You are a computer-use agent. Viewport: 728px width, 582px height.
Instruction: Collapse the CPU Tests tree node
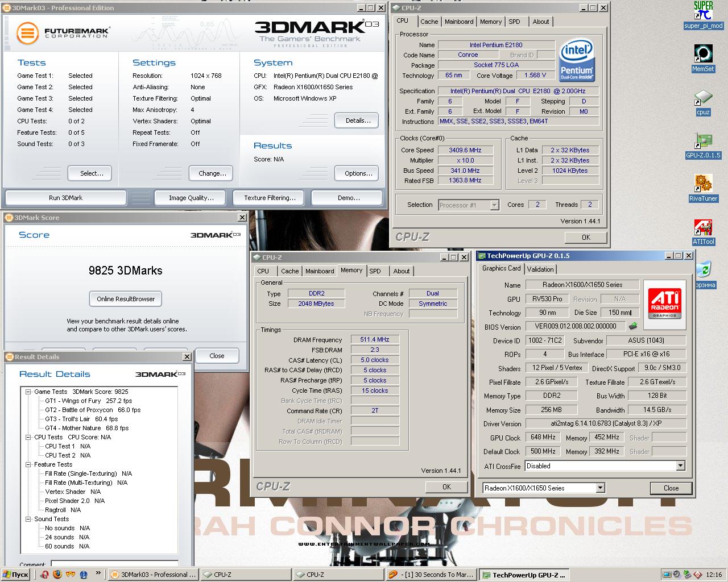[x=28, y=437]
